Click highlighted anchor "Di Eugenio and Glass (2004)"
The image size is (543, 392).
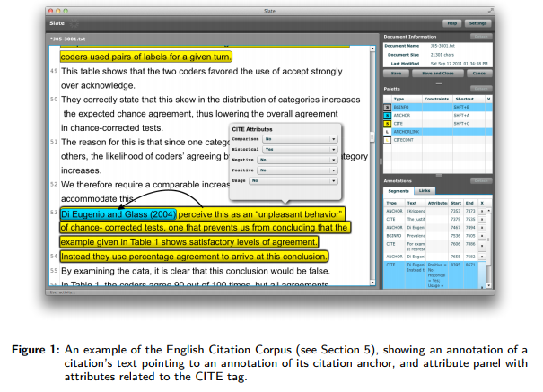click(118, 214)
